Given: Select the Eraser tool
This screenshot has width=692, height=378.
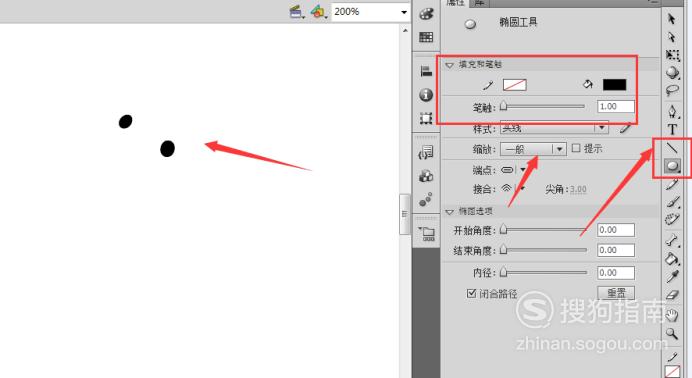Looking at the screenshot, I should [x=672, y=295].
